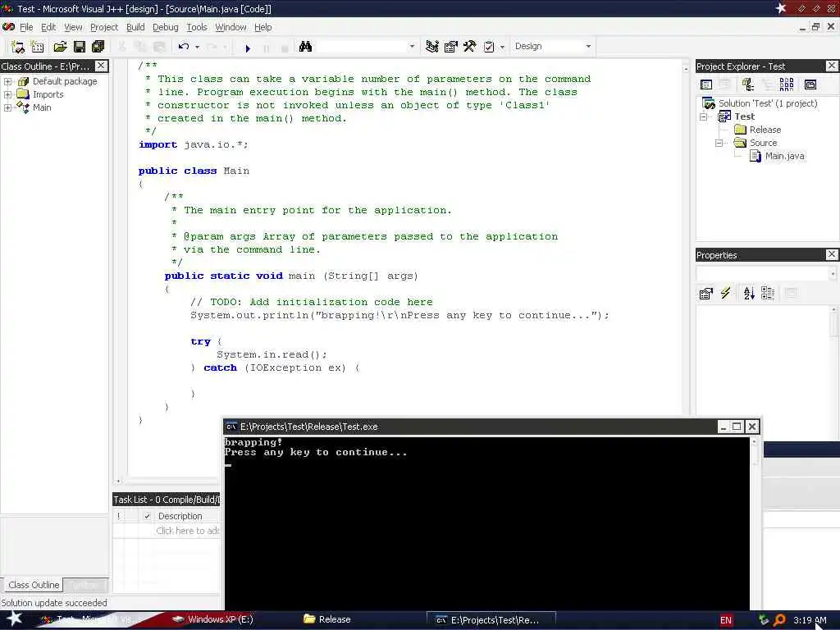
Task: Close the Class Outline panel
Action: (x=101, y=66)
